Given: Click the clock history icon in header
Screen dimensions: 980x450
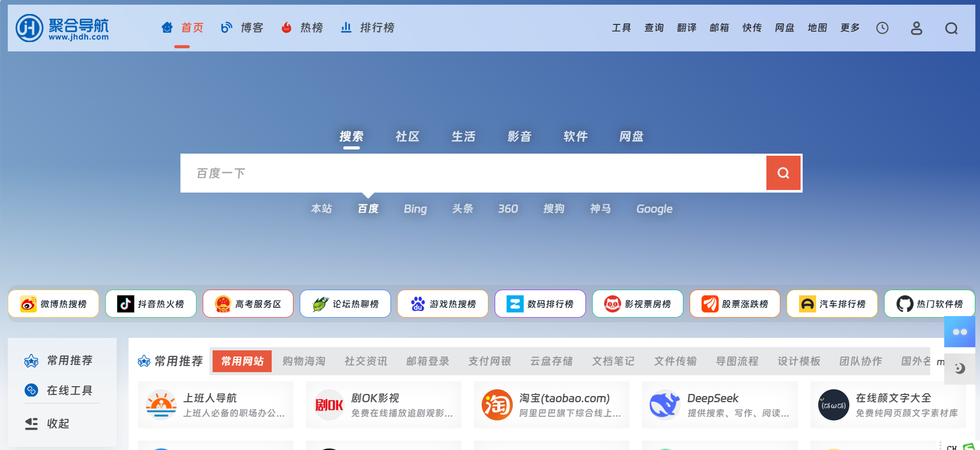Looking at the screenshot, I should 882,28.
